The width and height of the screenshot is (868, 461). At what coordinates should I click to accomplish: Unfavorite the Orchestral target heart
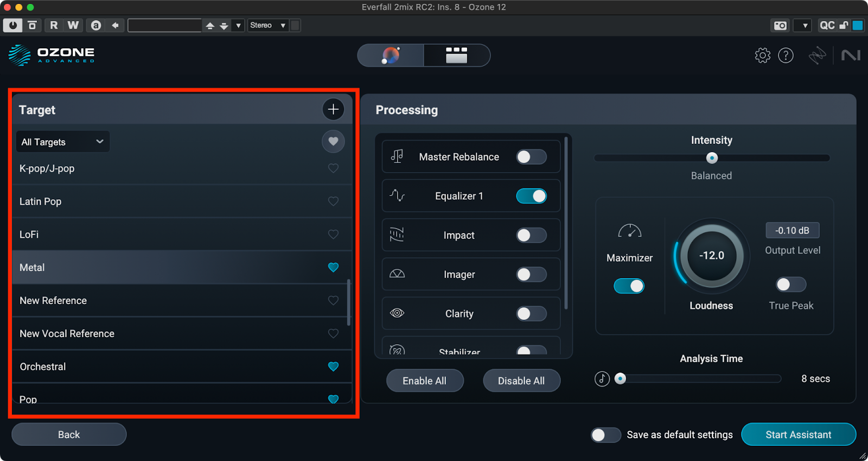click(333, 367)
